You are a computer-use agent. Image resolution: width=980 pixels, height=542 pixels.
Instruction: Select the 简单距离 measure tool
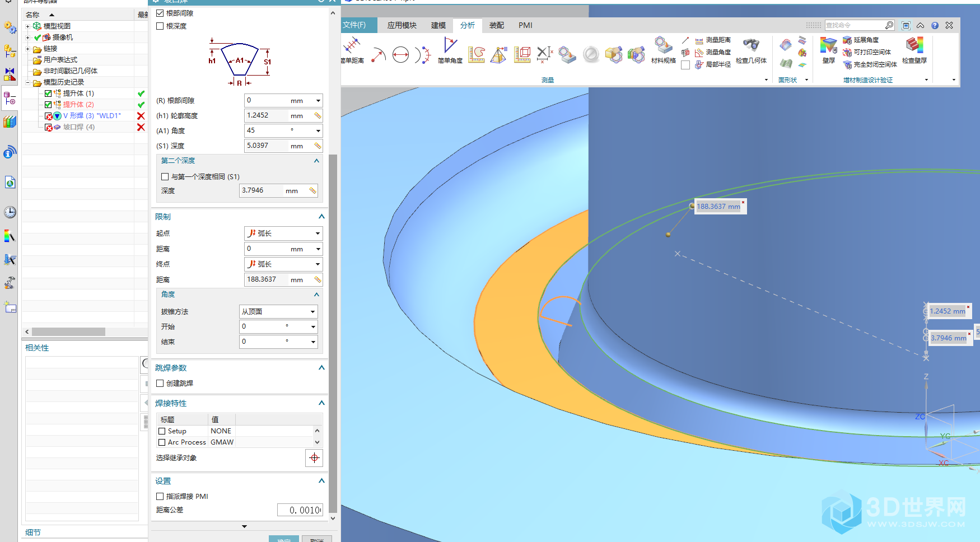tap(352, 50)
